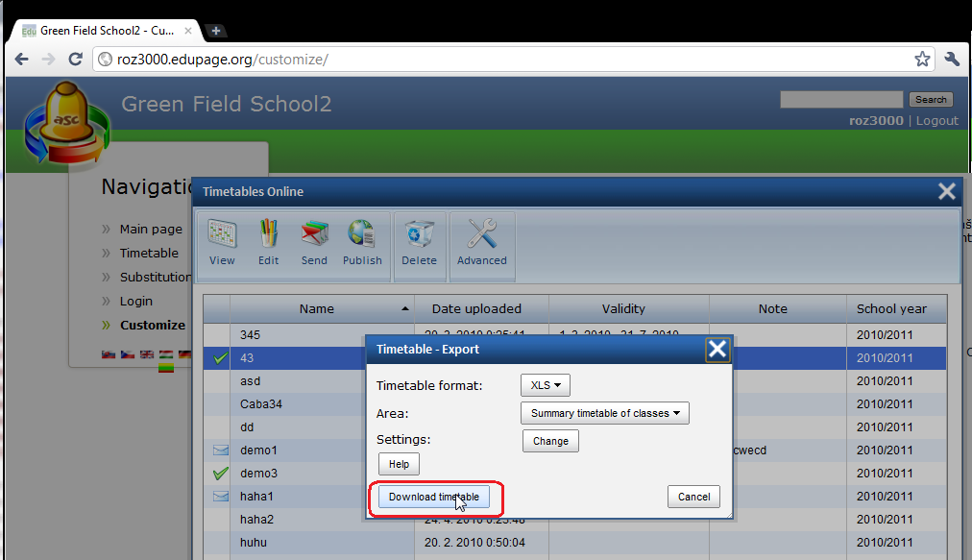The image size is (972, 560).
Task: Click the search input field
Action: (840, 99)
